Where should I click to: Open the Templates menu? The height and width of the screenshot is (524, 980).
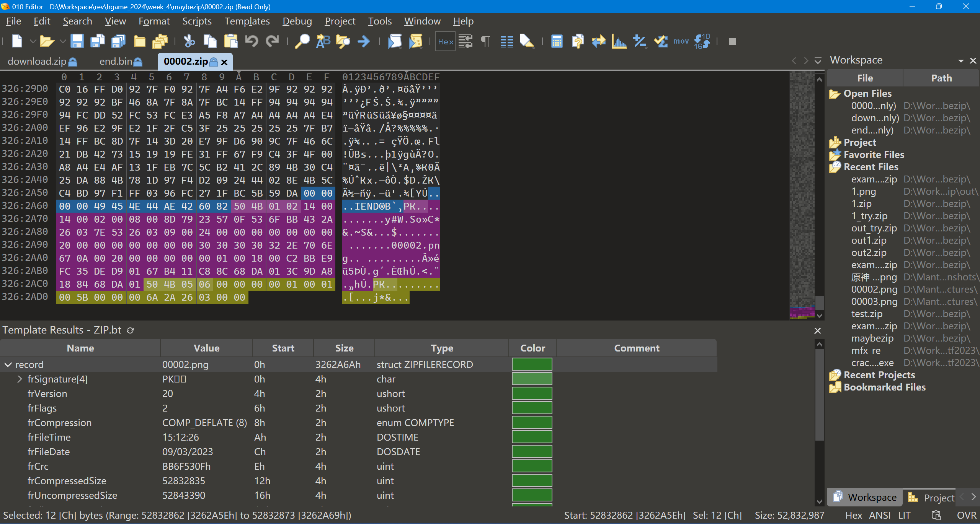(x=247, y=21)
